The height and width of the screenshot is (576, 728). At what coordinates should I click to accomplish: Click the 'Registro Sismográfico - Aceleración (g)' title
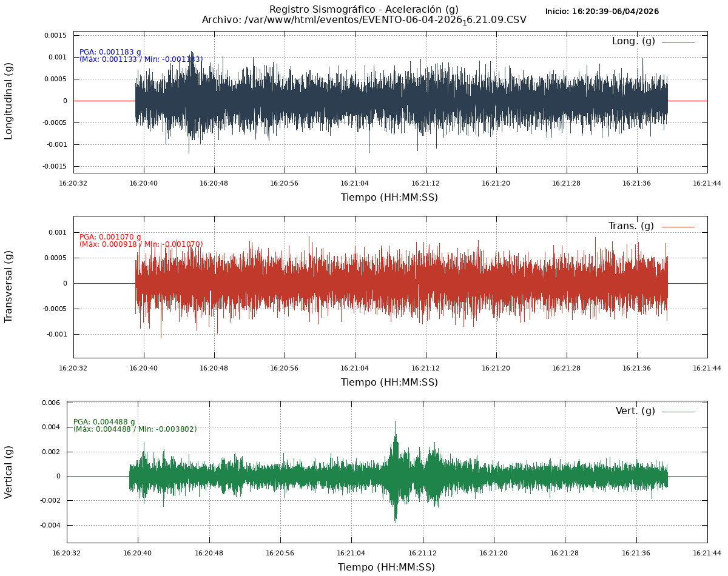click(363, 9)
